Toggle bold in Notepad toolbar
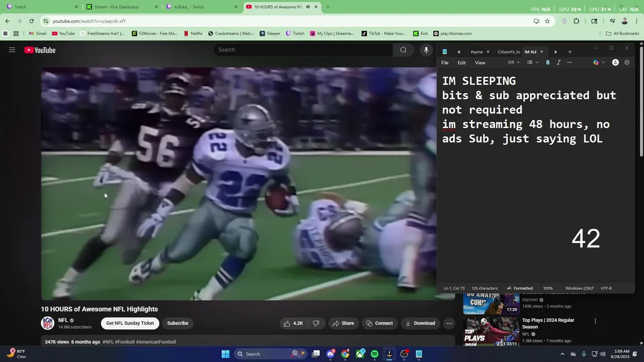The image size is (644, 362). [548, 62]
